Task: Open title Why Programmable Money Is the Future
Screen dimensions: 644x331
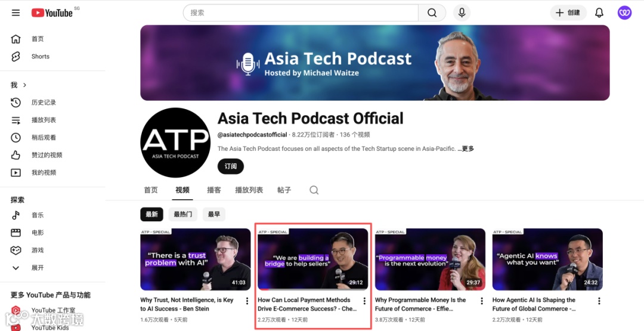Action: click(x=420, y=304)
